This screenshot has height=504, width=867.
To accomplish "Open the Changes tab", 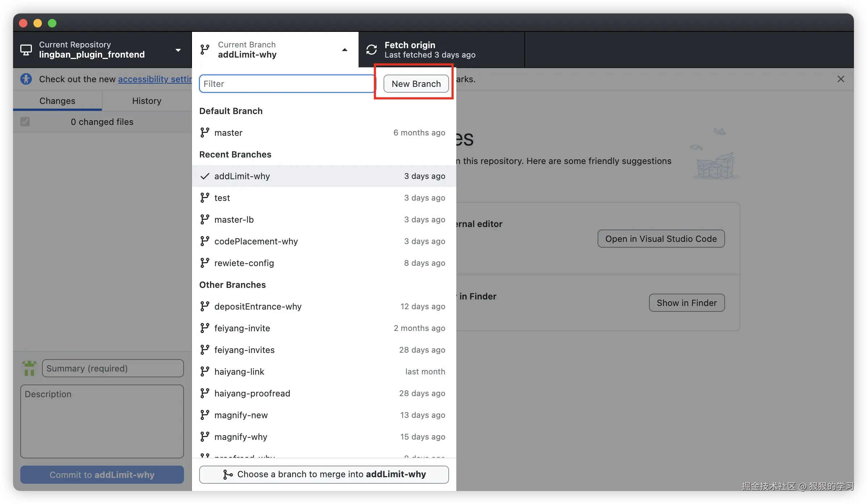I will 57,101.
